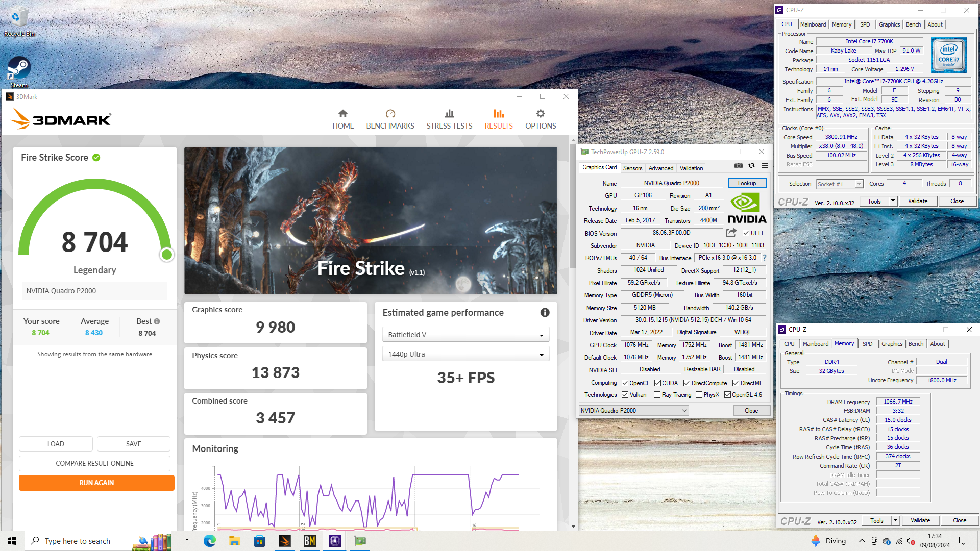Click the BIOS export share icon in GPU-Z

pos(731,233)
